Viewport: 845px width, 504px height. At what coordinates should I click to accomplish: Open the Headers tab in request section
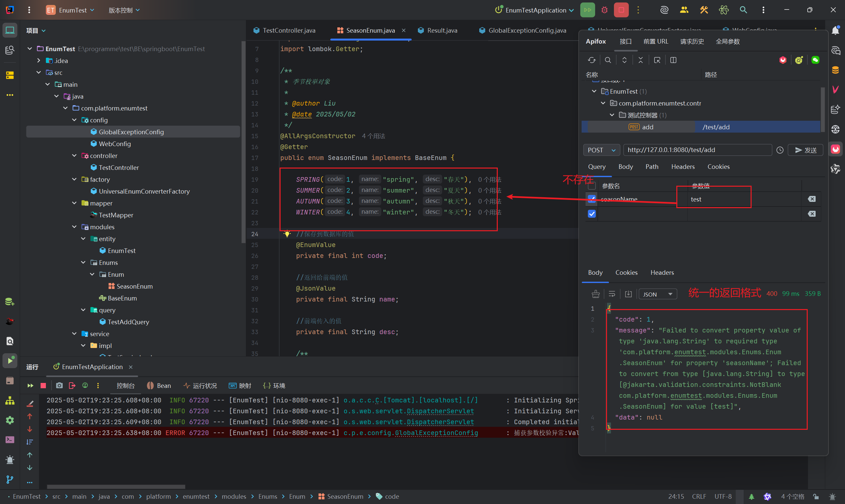683,167
